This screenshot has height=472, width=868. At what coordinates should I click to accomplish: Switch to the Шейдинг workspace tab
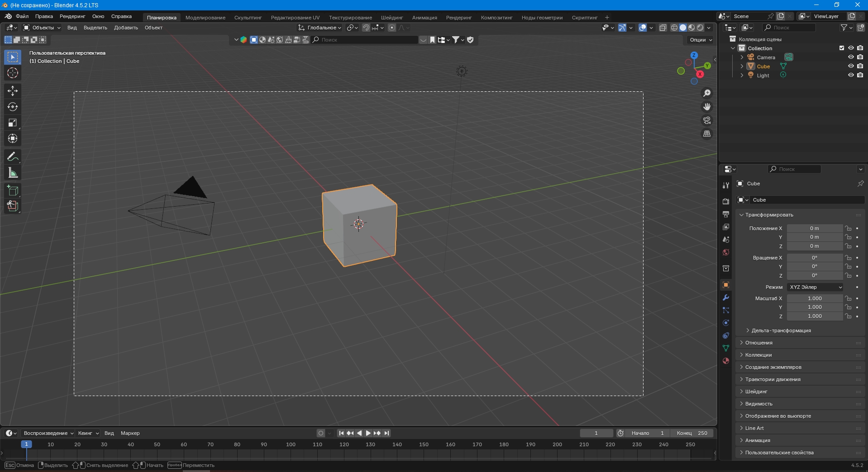point(391,18)
